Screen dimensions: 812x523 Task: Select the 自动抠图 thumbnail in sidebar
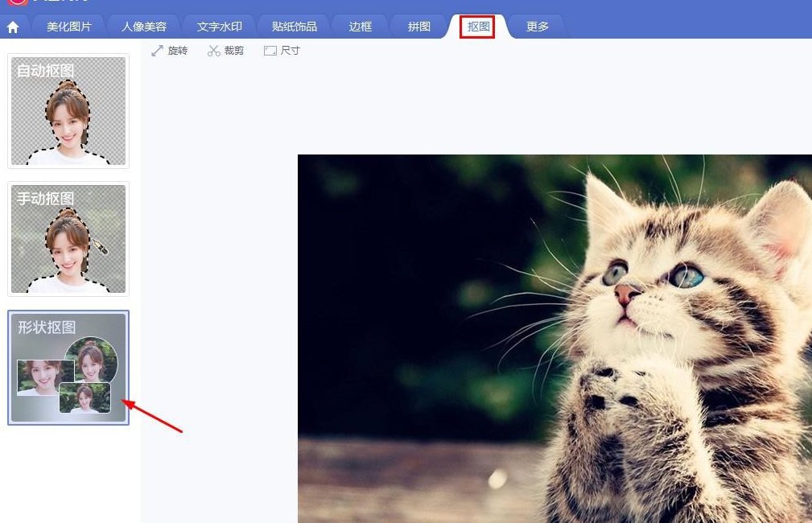(68, 111)
